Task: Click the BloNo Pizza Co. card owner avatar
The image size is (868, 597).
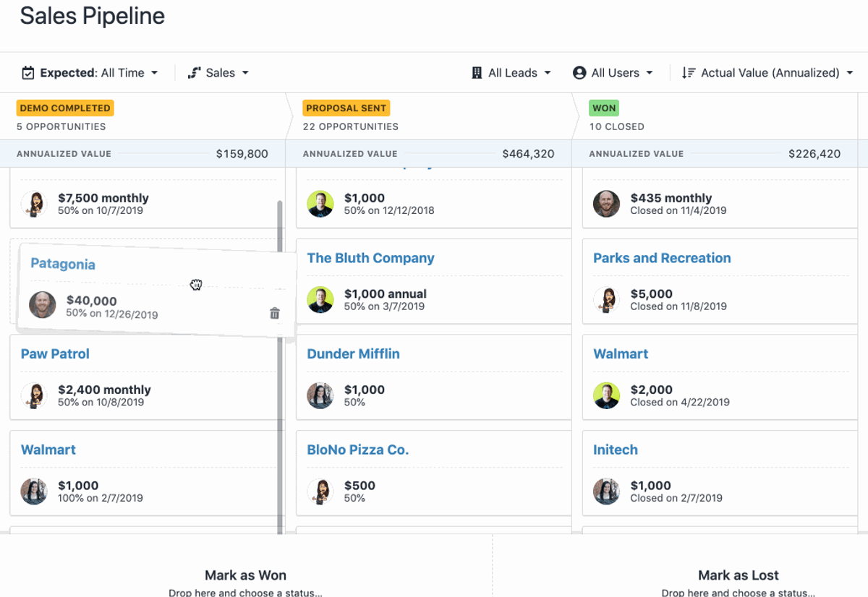Action: [320, 491]
